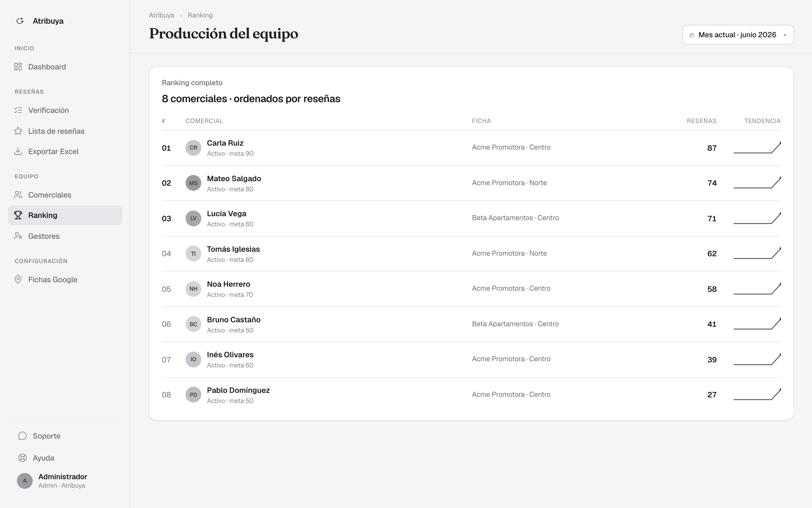The width and height of the screenshot is (812, 508).
Task: Open Ayuda link
Action: pyautogui.click(x=65, y=458)
